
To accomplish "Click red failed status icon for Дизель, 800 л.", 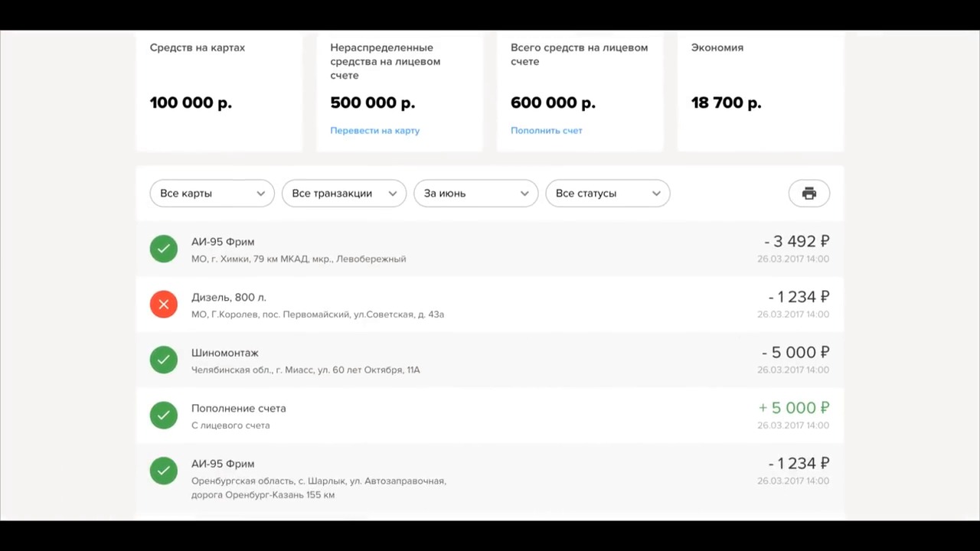I will [163, 305].
